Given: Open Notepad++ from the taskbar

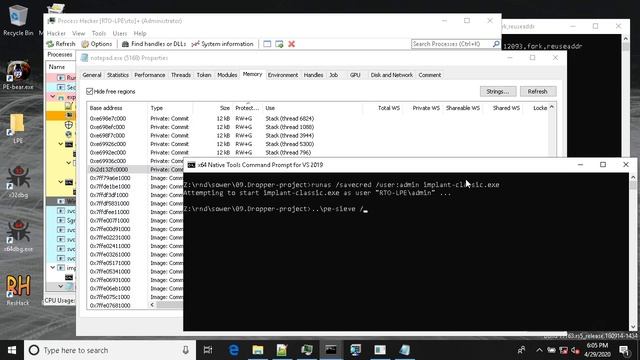Looking at the screenshot, I should coord(282,350).
